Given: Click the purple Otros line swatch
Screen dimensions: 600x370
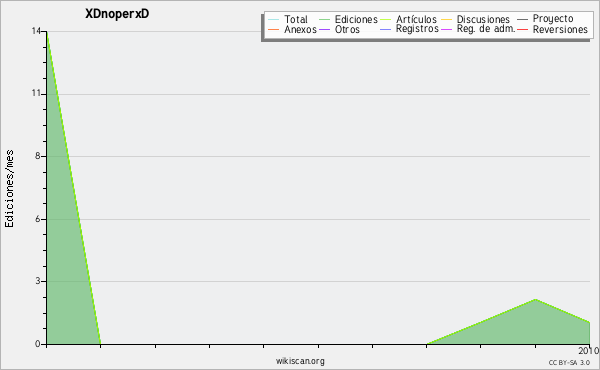Looking at the screenshot, I should tap(324, 29).
